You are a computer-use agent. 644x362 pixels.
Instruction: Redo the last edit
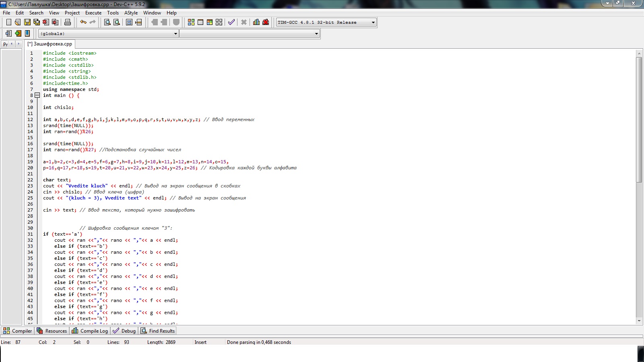click(93, 22)
